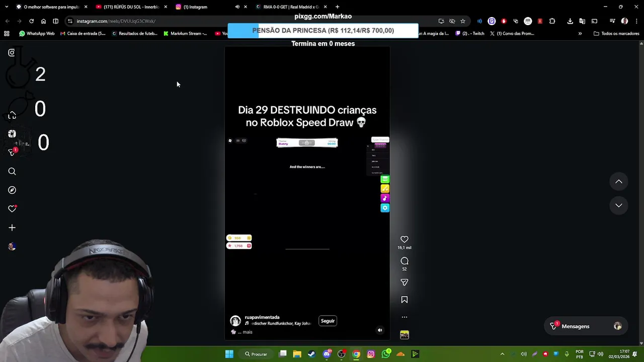Open the profile avatar in sidebar
The height and width of the screenshot is (362, 644).
(x=12, y=246)
